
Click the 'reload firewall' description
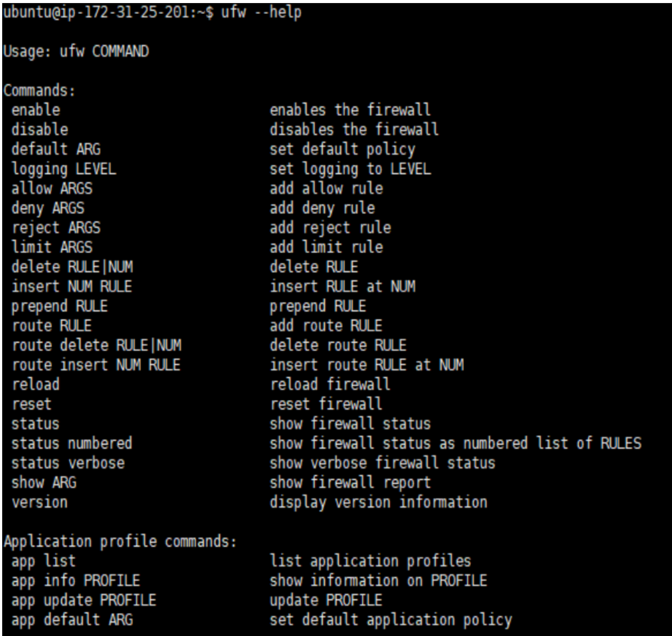(x=330, y=385)
